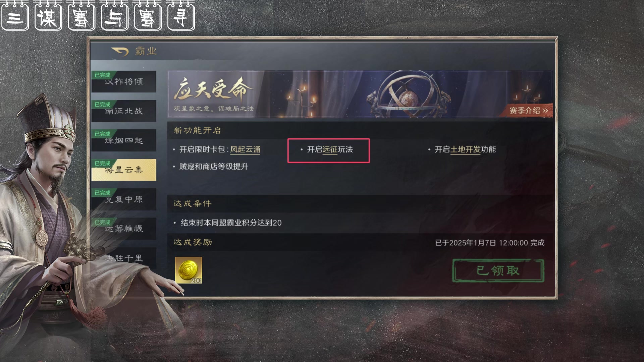This screenshot has height=362, width=644.
Task: Click the 风起云涌 card pack link
Action: click(x=245, y=149)
